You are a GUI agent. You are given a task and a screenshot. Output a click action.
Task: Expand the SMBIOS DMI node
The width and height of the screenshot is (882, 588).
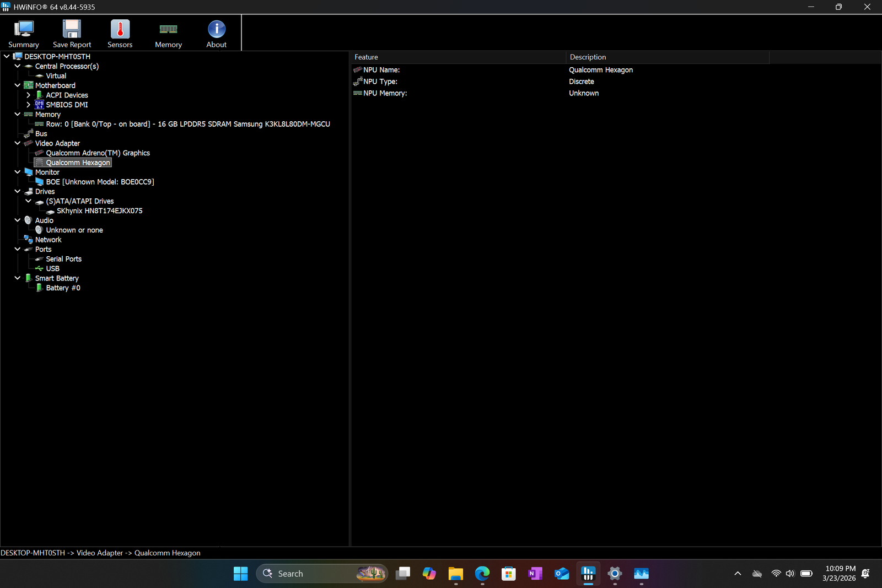tap(29, 105)
